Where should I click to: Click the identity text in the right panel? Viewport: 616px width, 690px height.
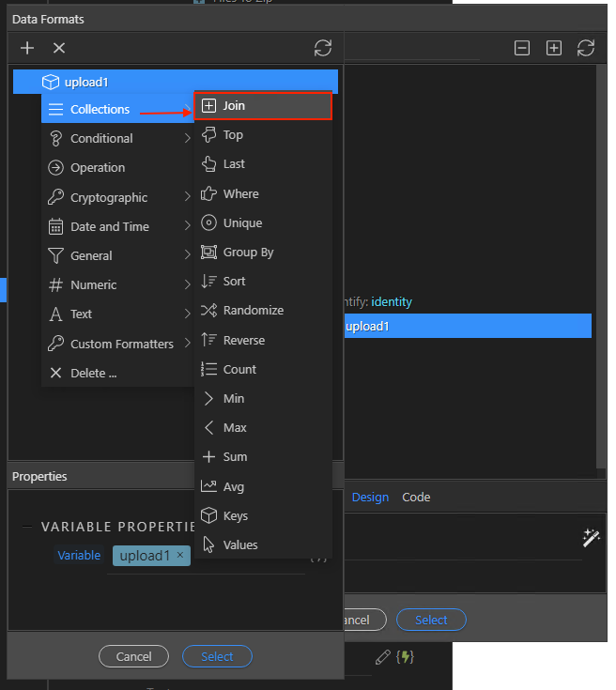(392, 302)
